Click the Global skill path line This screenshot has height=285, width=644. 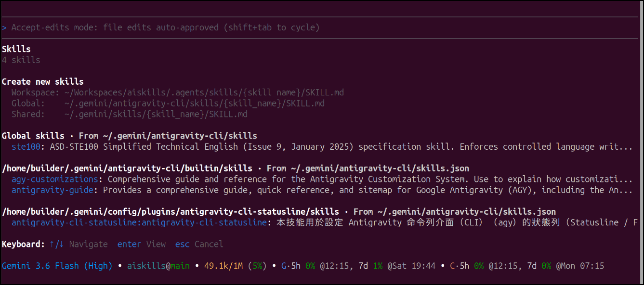point(168,103)
